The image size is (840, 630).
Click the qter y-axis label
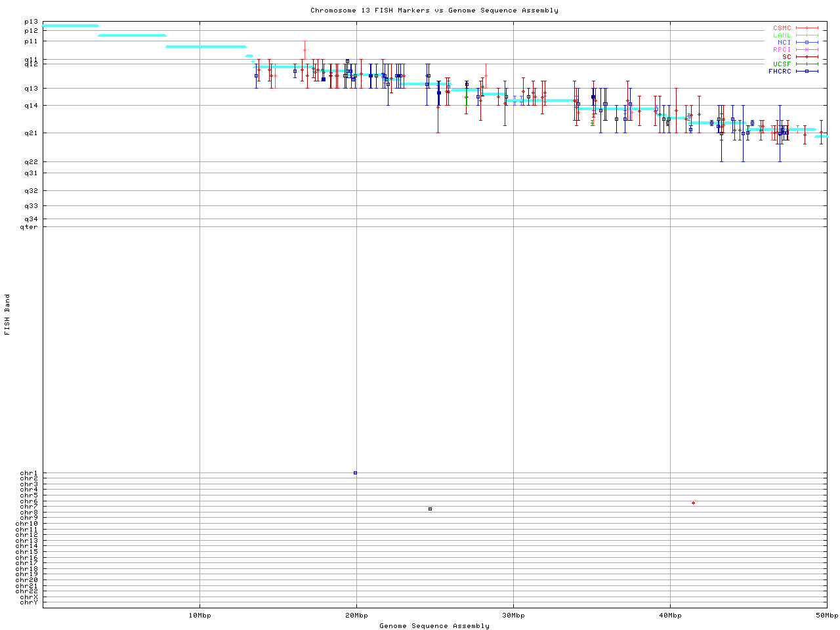[29, 227]
